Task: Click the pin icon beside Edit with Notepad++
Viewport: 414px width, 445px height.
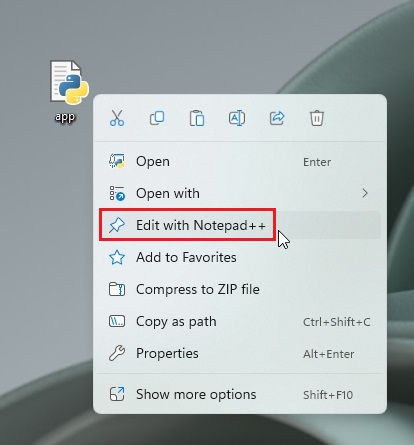Action: tap(117, 225)
